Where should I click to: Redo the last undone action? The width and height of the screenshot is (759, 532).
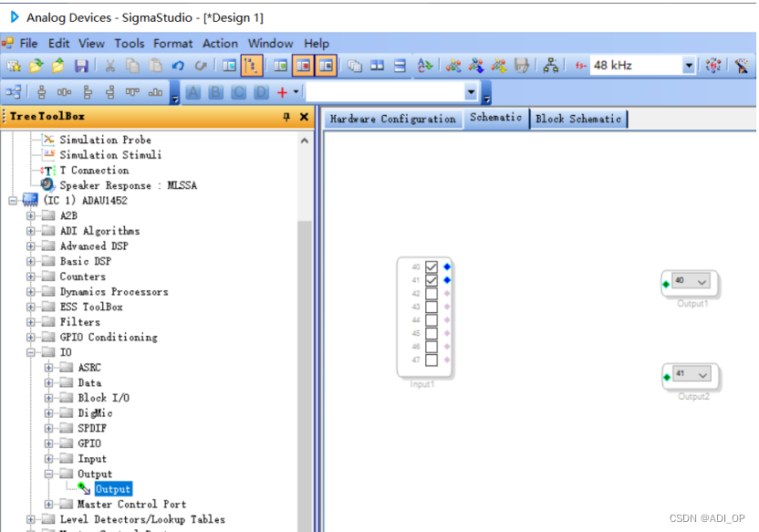click(200, 66)
